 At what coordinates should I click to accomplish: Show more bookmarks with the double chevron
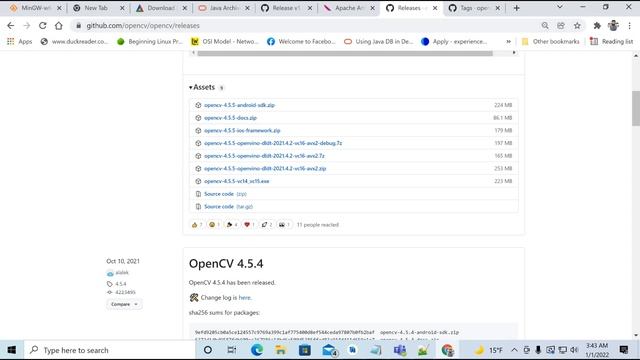point(509,42)
